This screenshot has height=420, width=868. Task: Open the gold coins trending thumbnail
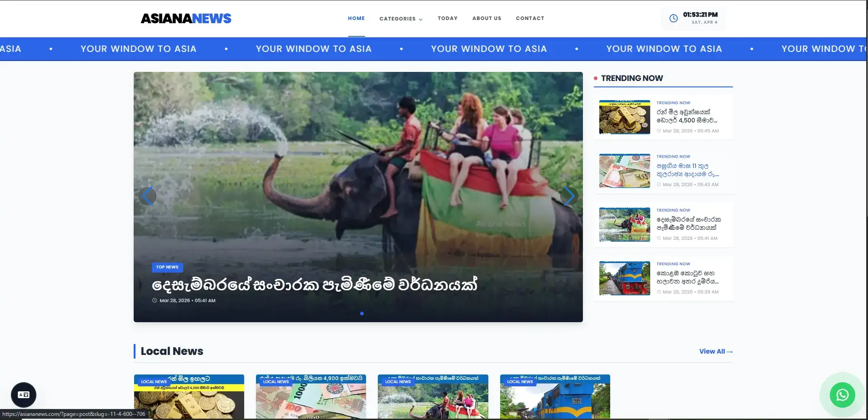624,117
